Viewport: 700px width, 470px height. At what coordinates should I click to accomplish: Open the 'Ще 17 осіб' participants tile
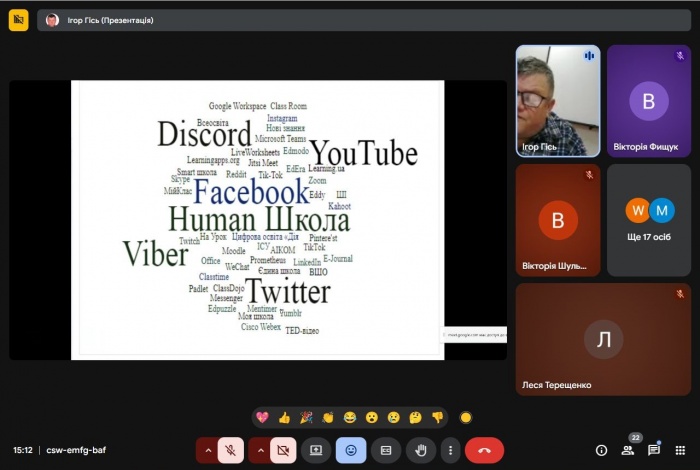pyautogui.click(x=649, y=220)
